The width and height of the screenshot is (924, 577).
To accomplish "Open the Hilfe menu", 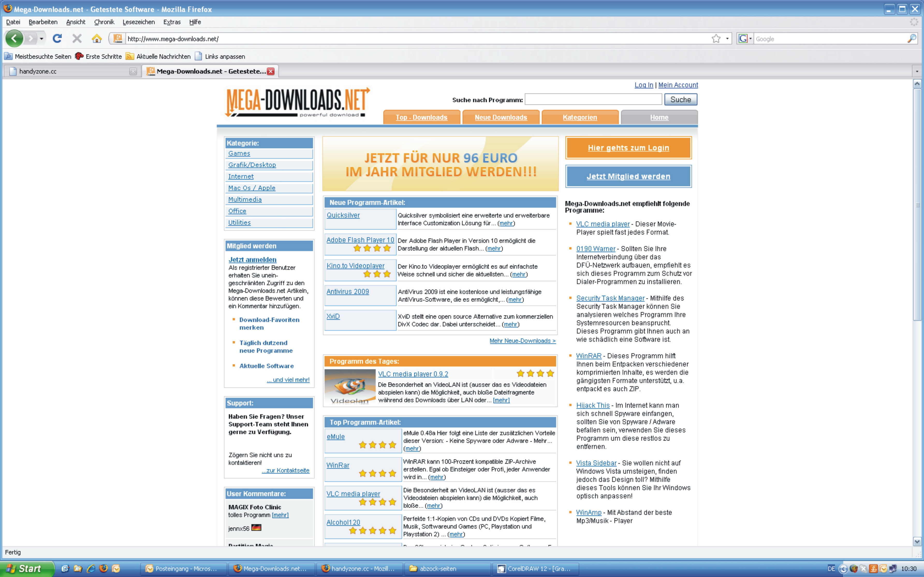I will click(x=195, y=22).
